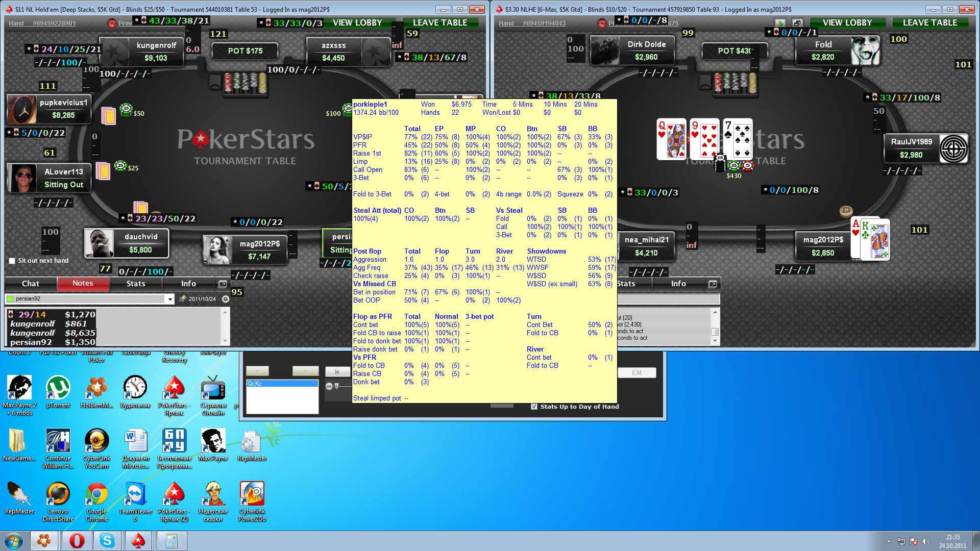Select ALover113 player avatar

(x=22, y=178)
